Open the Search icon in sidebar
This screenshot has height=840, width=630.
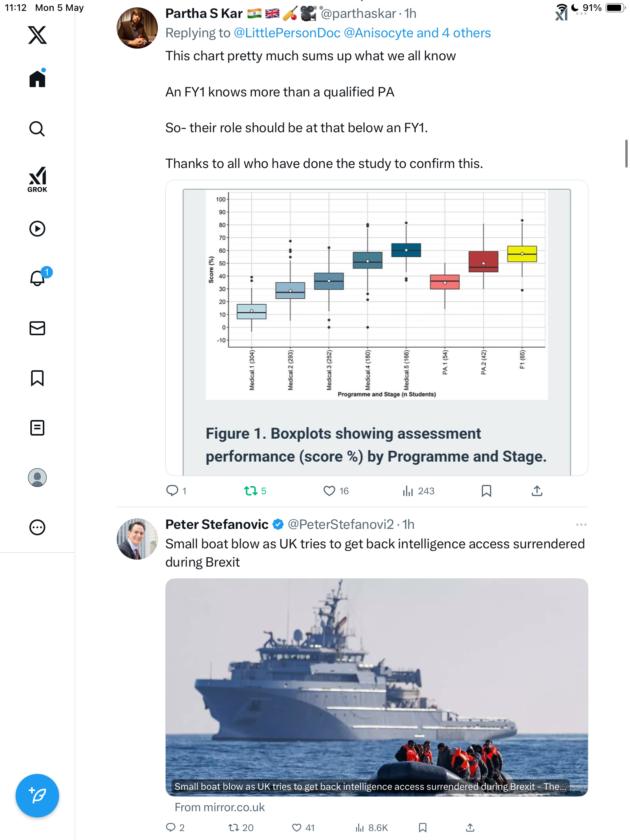pyautogui.click(x=37, y=129)
